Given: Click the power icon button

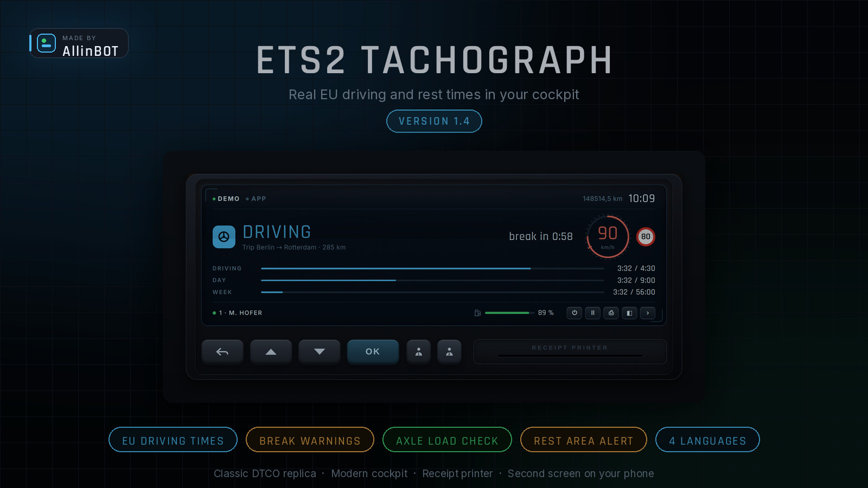Looking at the screenshot, I should [x=575, y=313].
